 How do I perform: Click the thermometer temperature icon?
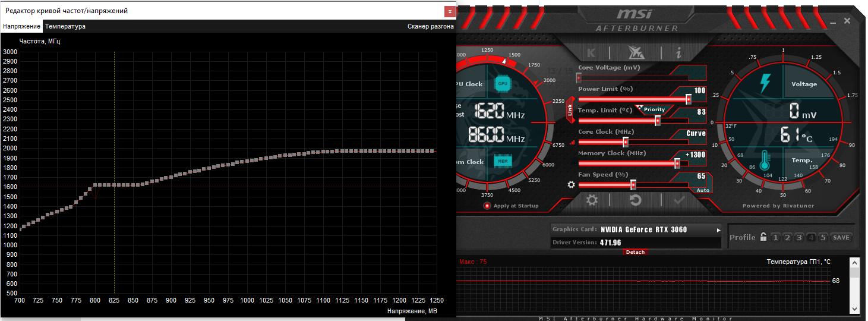click(x=765, y=160)
